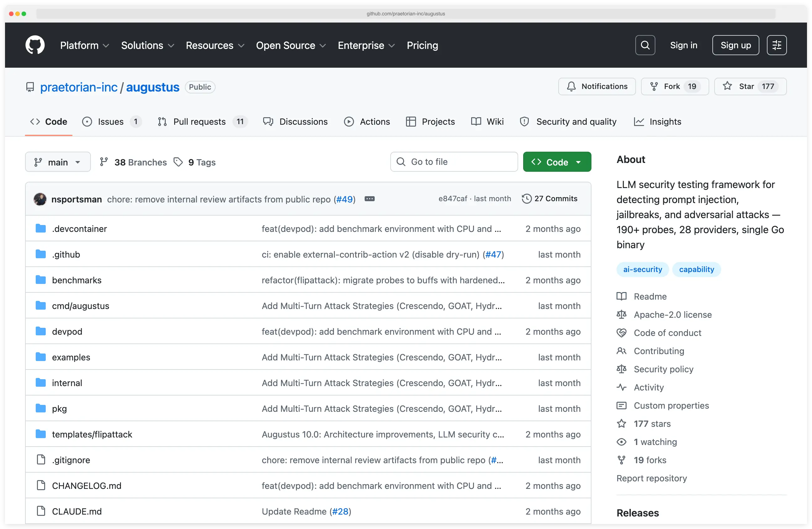Open the CHANGELOG.md file
Viewport: 812px width, 529px height.
pos(86,485)
